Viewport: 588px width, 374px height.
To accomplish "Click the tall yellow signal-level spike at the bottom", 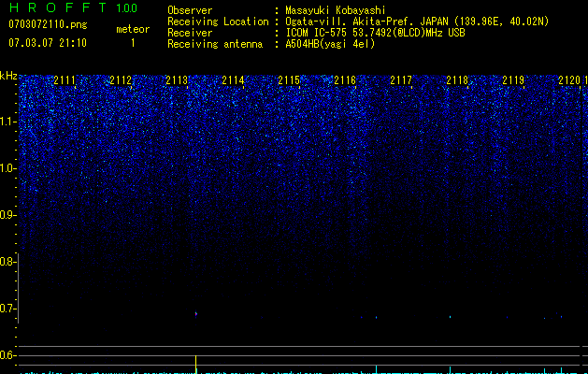I will coord(195,365).
